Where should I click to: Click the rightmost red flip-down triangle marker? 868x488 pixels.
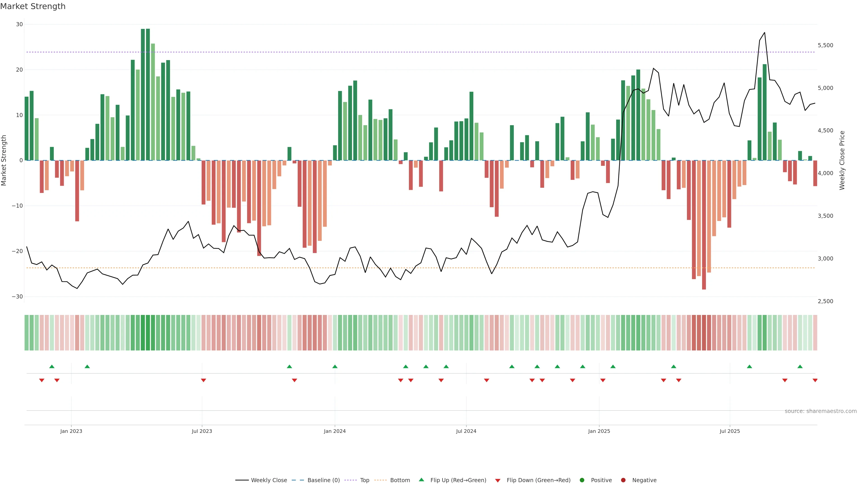815,380
